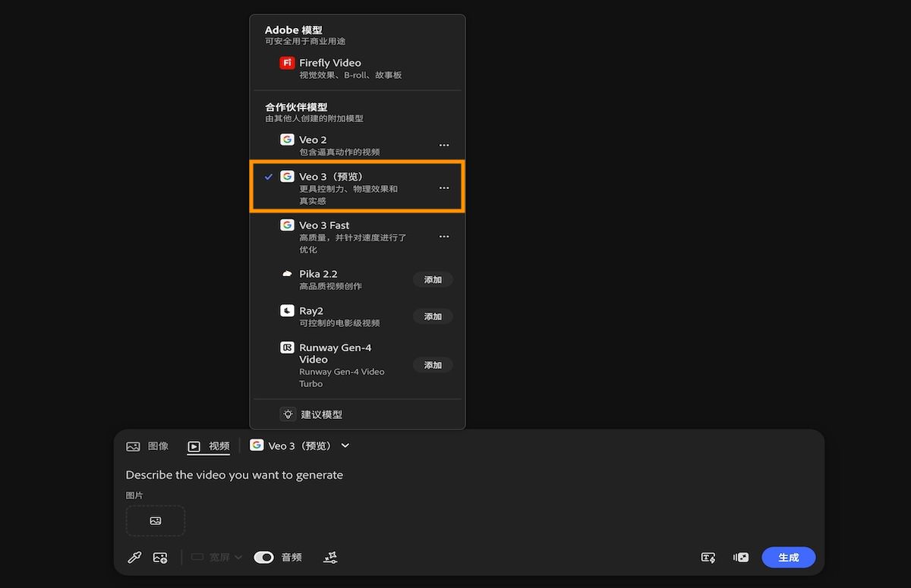Click the 生成 generate button
The height and width of the screenshot is (588, 911).
[x=789, y=557]
